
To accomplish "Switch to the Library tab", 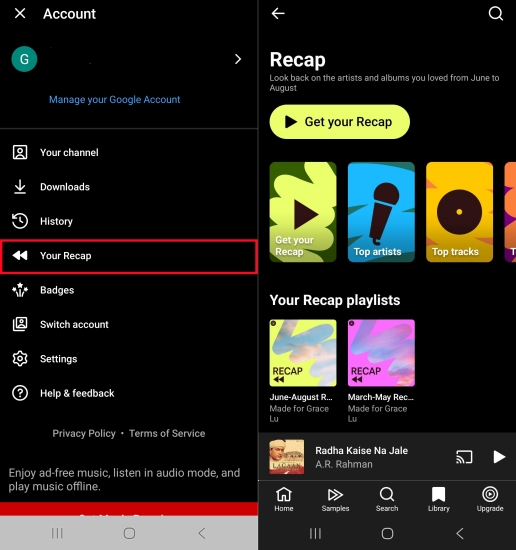I will [x=438, y=499].
